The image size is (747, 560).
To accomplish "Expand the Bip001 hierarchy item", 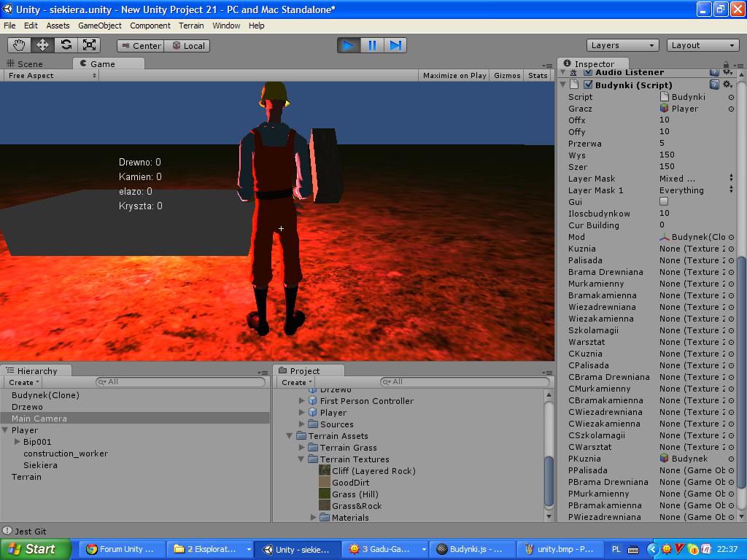I will (18, 441).
